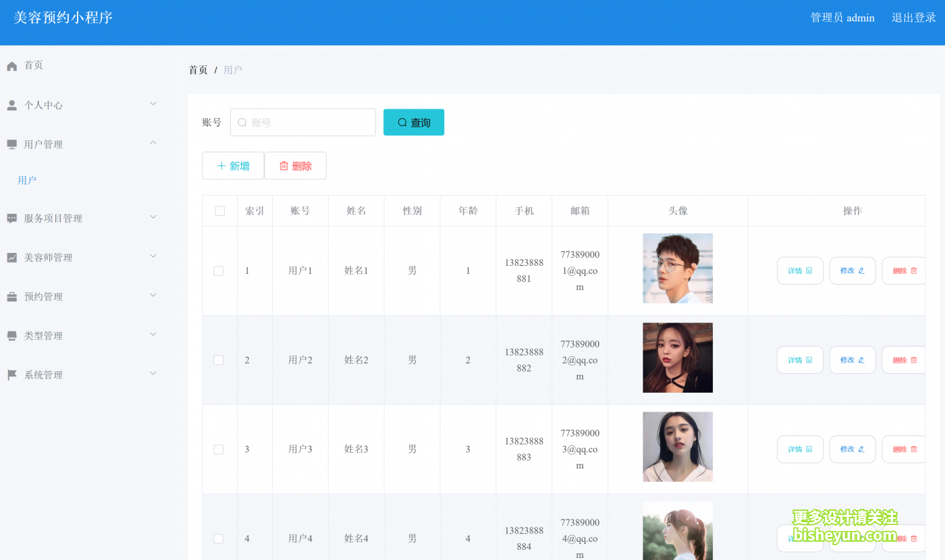Click the 头像 column header

point(678,211)
